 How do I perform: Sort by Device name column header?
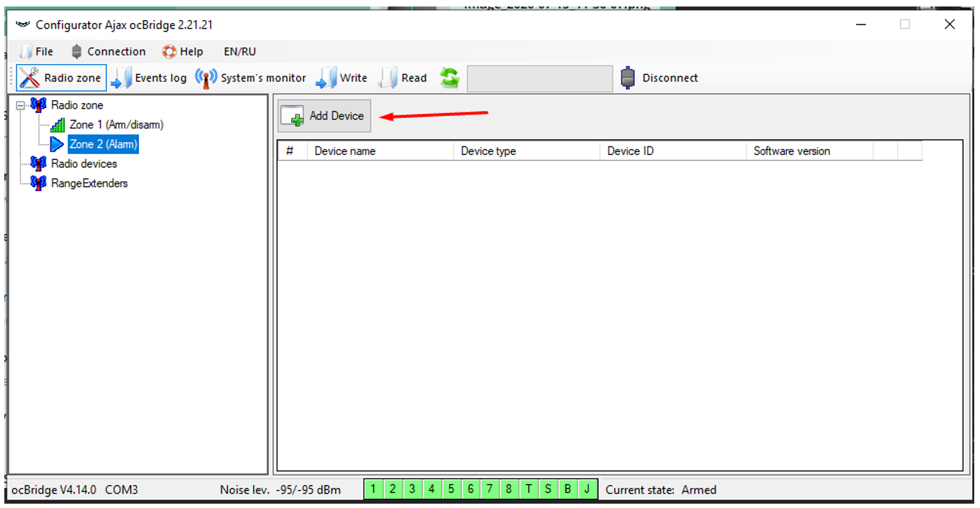coord(380,151)
